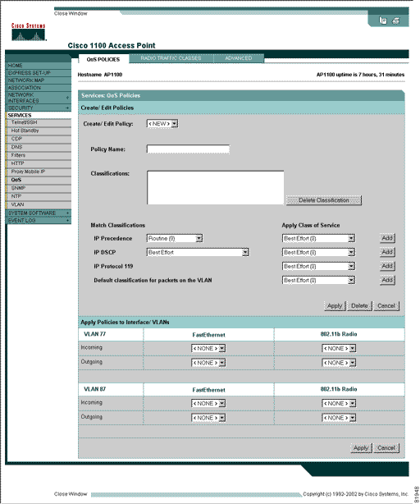This screenshot has width=420, height=504.
Task: Open the Home menu item
Action: click(x=39, y=66)
